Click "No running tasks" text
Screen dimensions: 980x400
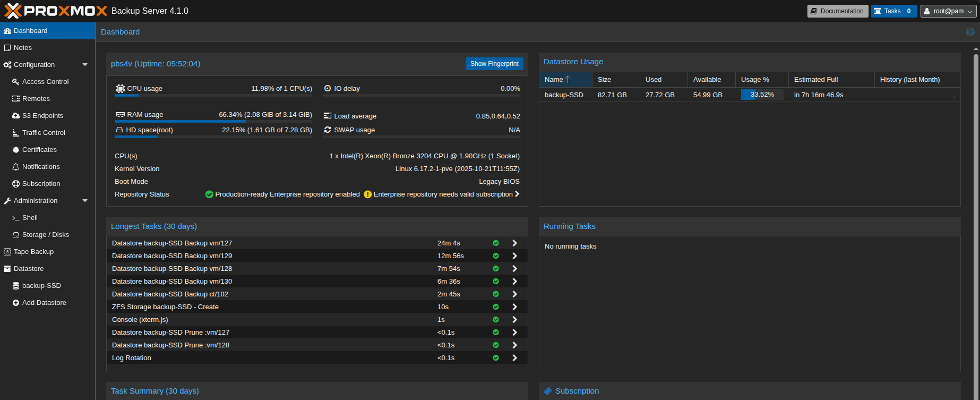coord(570,246)
